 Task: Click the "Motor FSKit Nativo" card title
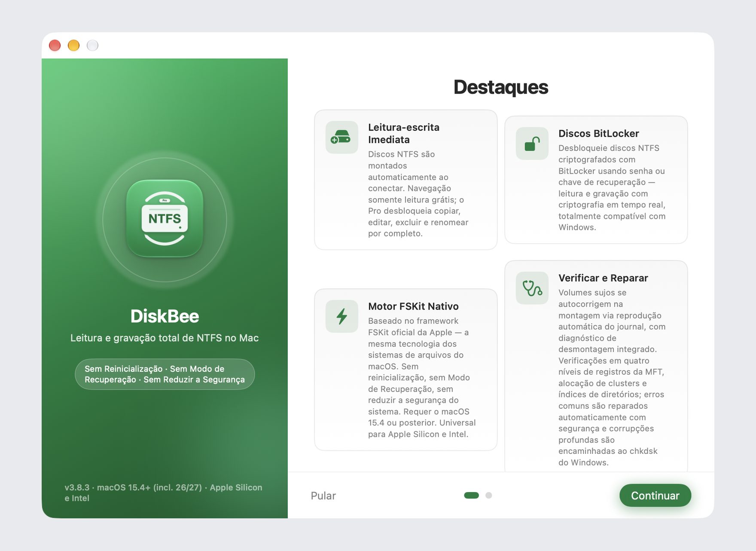click(x=413, y=306)
